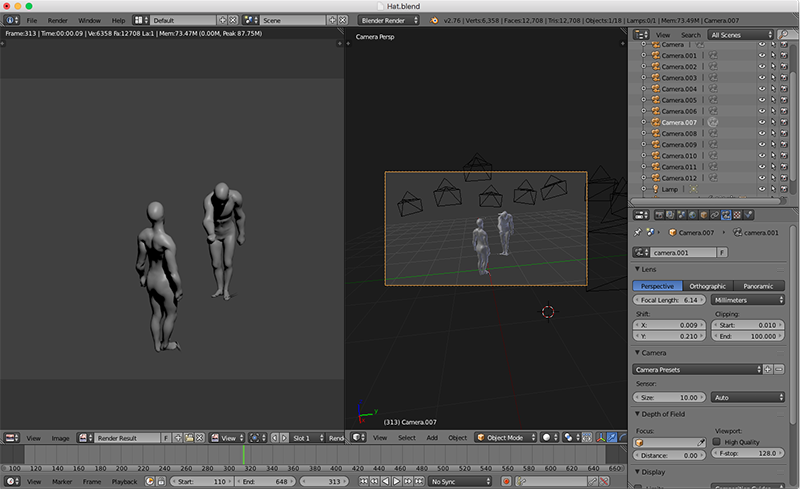Click the add camera preset plus icon
This screenshot has width=800, height=489.
768,369
